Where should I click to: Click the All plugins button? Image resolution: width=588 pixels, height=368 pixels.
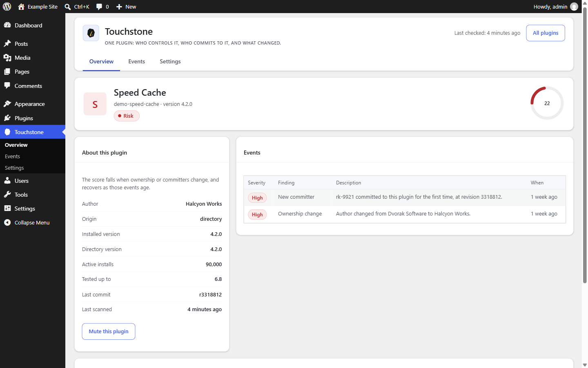(546, 33)
